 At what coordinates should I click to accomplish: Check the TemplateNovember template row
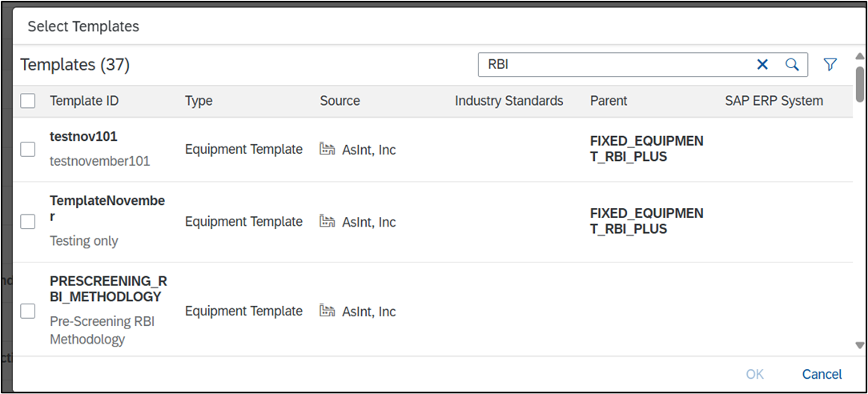[x=28, y=222]
